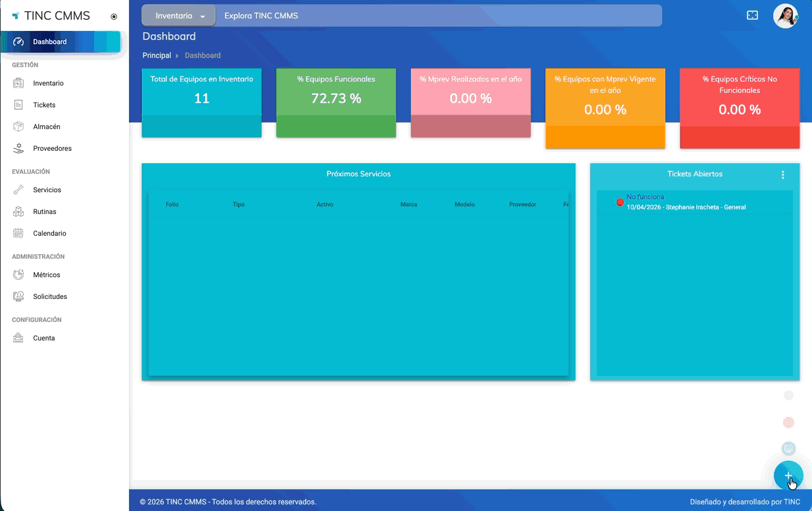Select the Proveedores hand icon

(x=18, y=149)
